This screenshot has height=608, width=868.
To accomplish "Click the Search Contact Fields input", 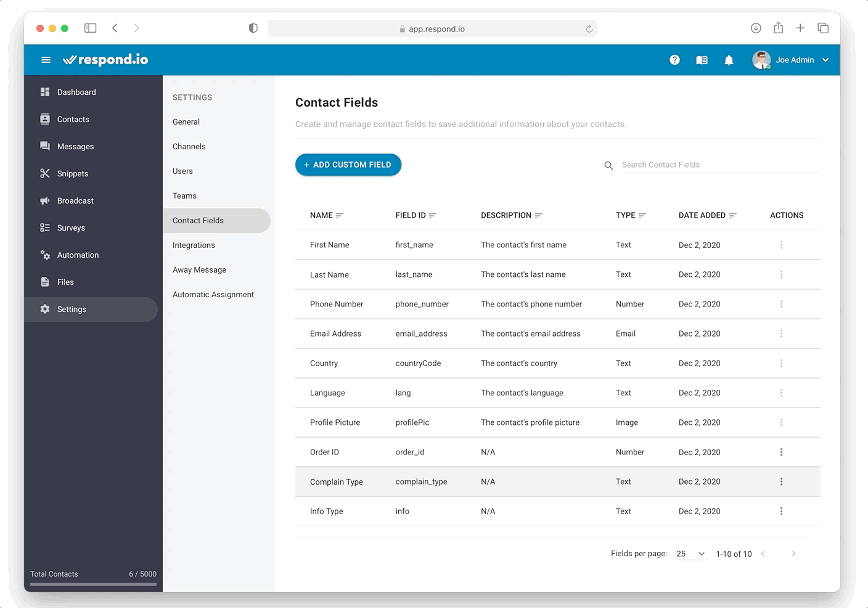I will (x=720, y=165).
